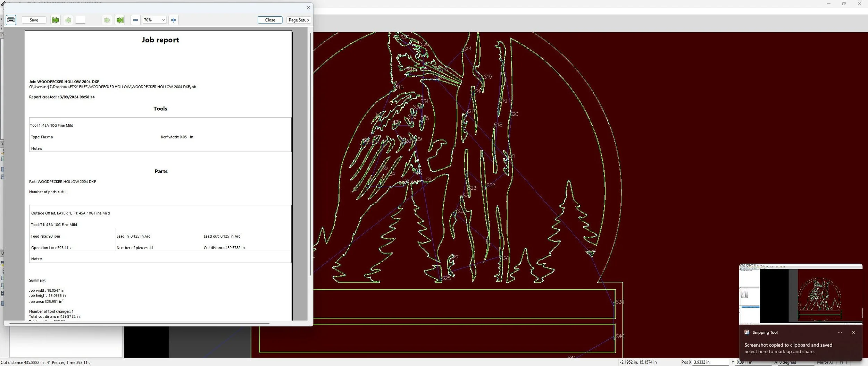Zoom in the report with plus button
868x366 pixels.
tap(174, 20)
